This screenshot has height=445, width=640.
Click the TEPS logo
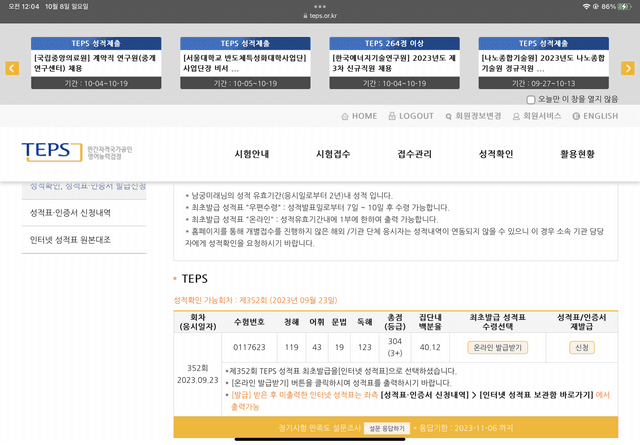[x=52, y=152]
